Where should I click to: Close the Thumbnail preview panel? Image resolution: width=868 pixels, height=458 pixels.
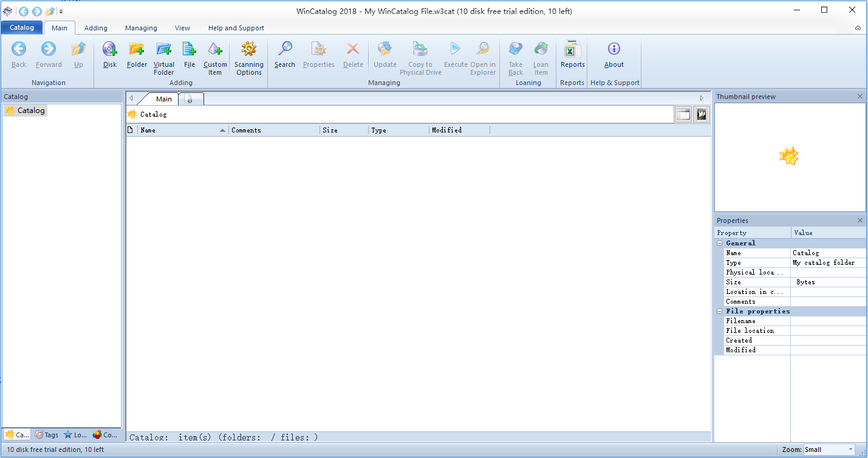(x=859, y=97)
